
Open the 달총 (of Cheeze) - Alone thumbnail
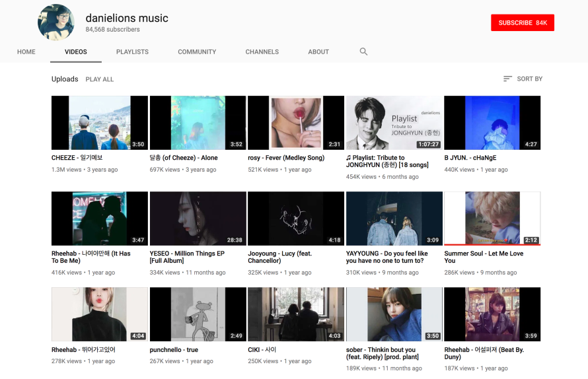click(x=198, y=123)
